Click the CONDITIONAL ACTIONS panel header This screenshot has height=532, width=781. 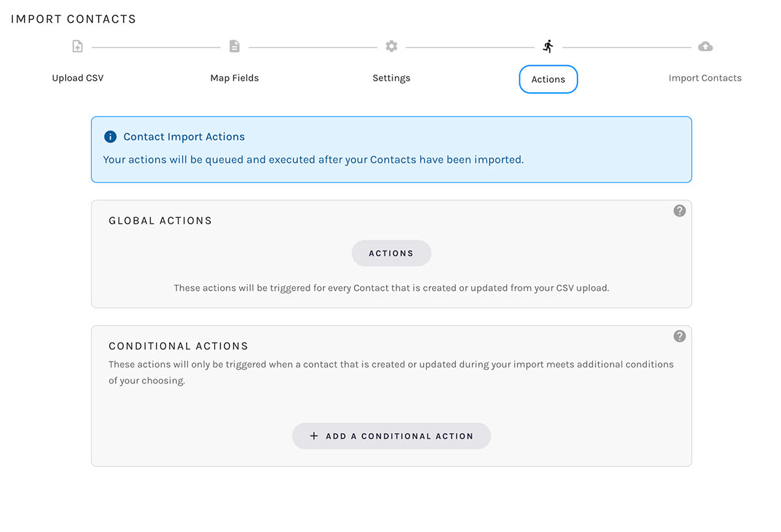(178, 346)
